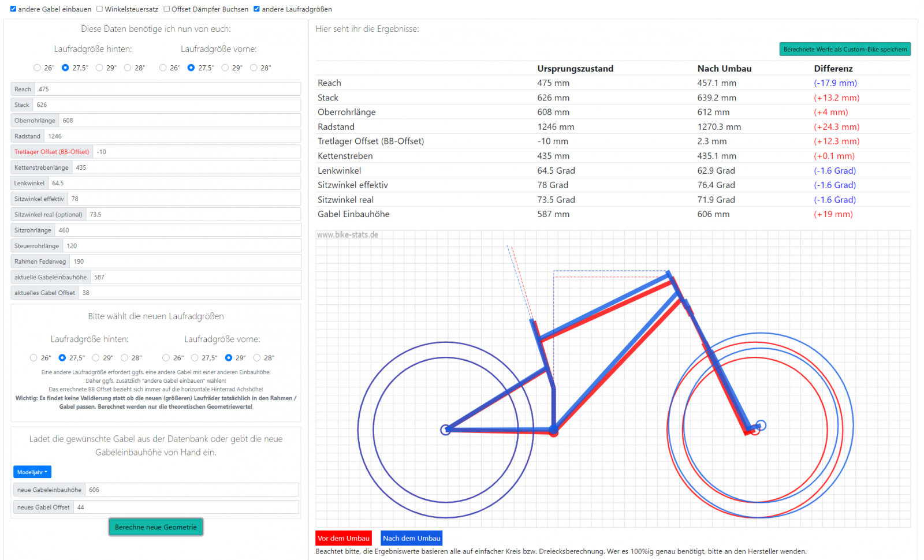Tick the 'Offset Dämpfer Buchsen' checkbox

coord(167,9)
